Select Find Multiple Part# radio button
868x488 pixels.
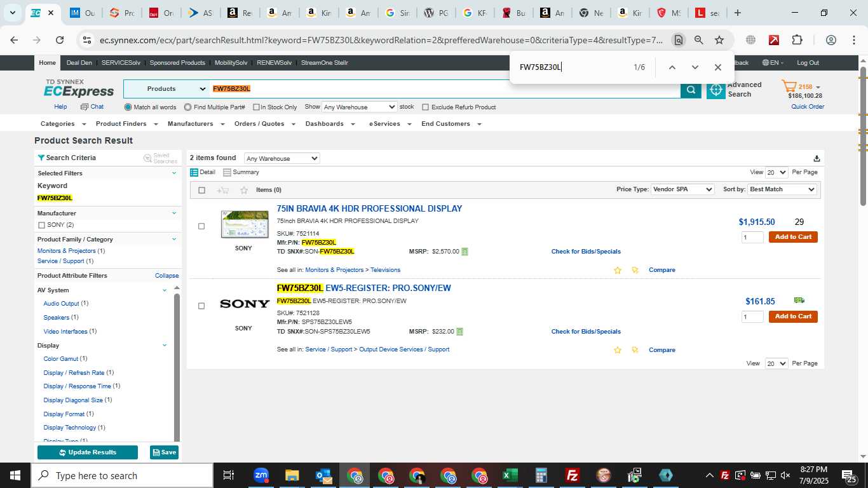coord(188,107)
